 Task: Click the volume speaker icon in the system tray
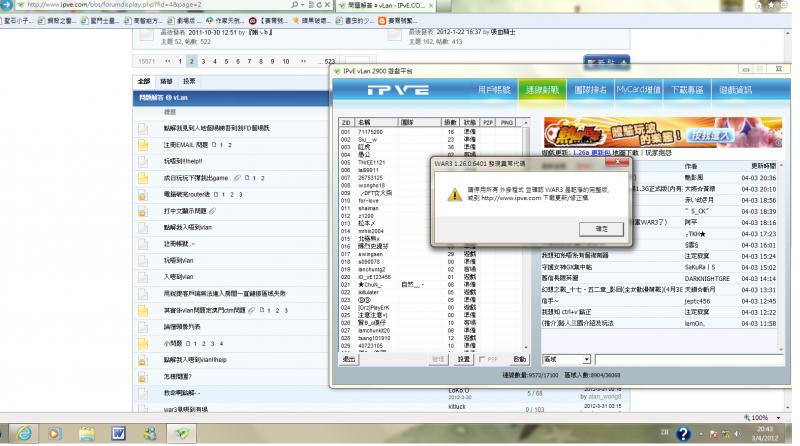pos(737,434)
